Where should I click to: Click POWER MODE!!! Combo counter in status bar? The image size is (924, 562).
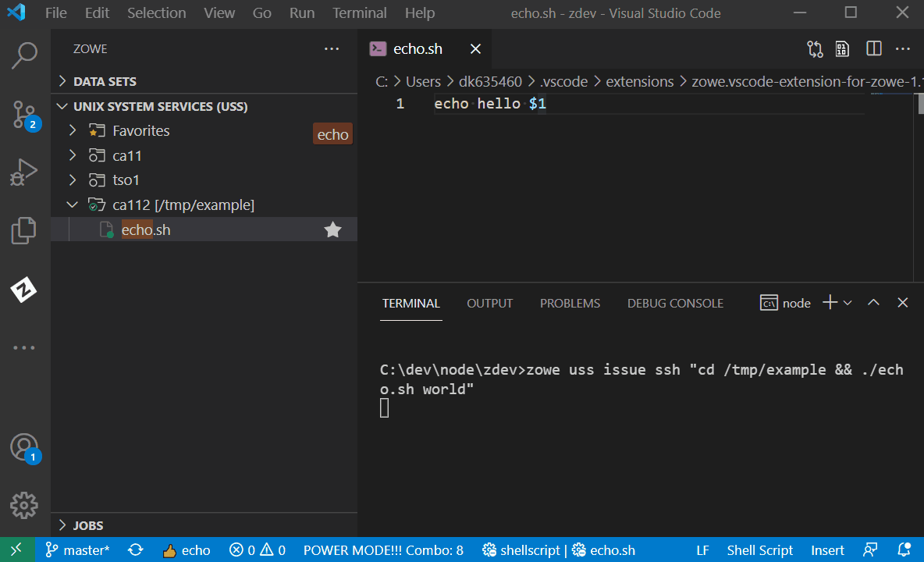[383, 550]
